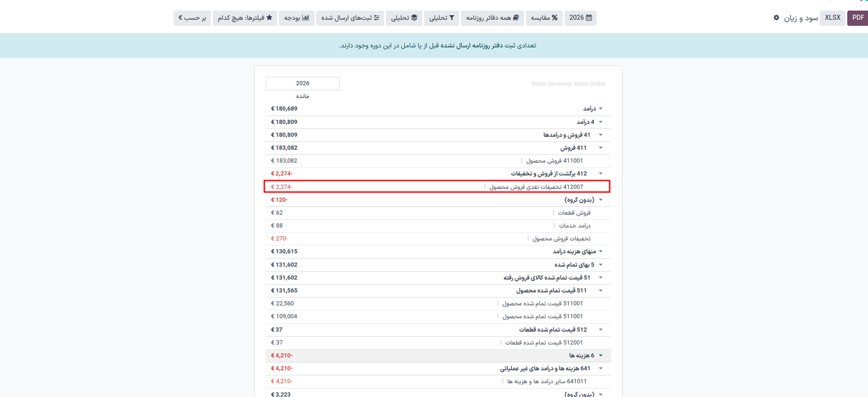Open the بودجه chart icon button
This screenshot has width=868, height=397.
click(x=297, y=18)
